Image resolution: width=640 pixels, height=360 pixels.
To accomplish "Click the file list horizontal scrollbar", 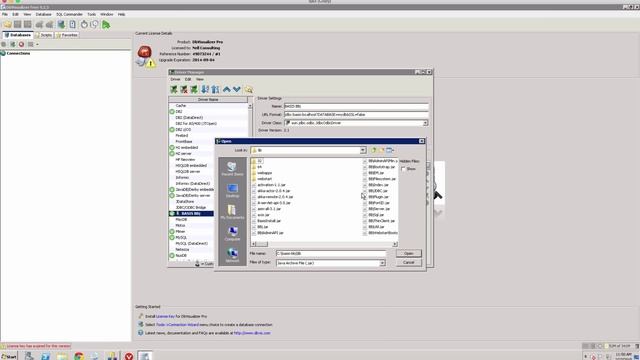I will coord(324,244).
